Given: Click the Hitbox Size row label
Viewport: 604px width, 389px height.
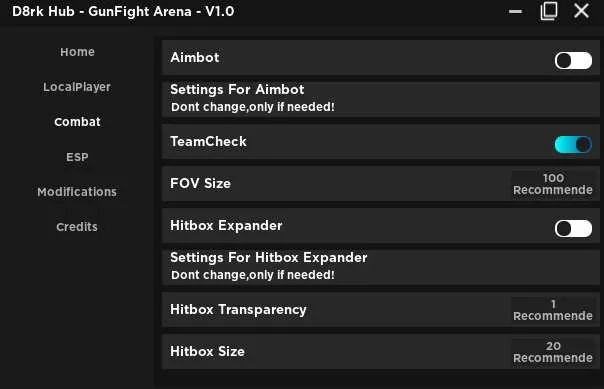Looking at the screenshot, I should tap(207, 351).
